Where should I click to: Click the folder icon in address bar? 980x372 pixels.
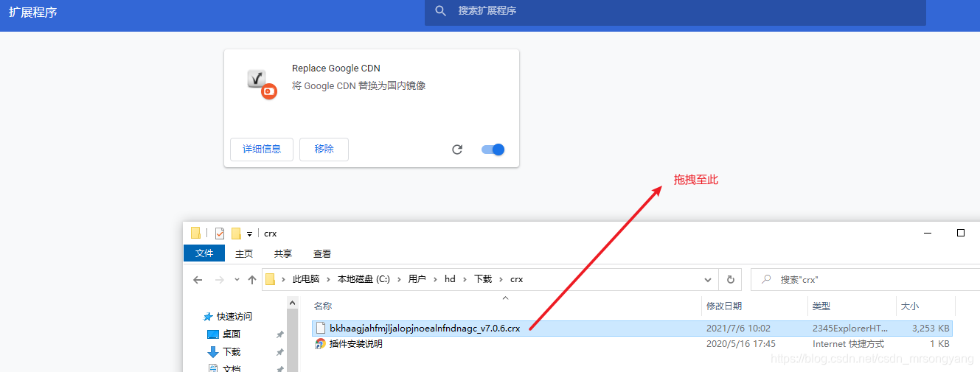[270, 279]
